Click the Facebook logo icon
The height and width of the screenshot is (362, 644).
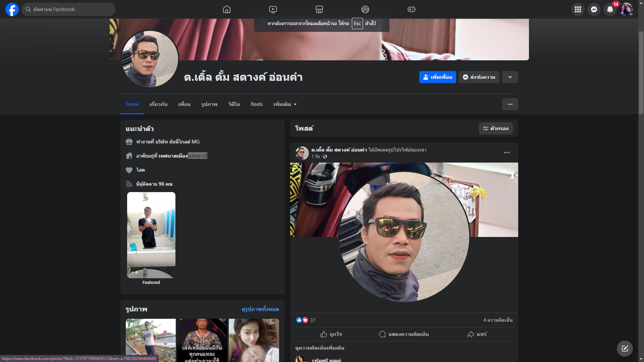point(12,9)
